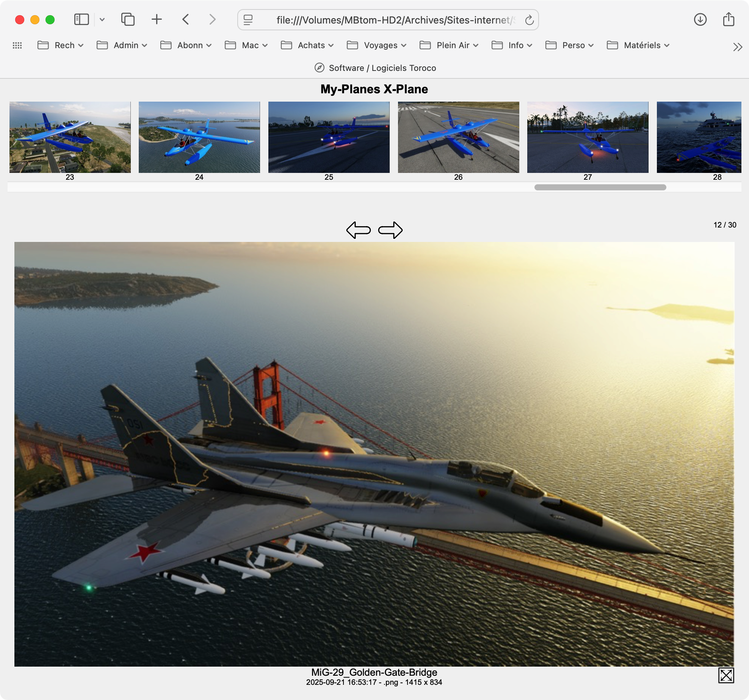Image resolution: width=749 pixels, height=700 pixels.
Task: Click the new tab plus icon
Action: [157, 20]
